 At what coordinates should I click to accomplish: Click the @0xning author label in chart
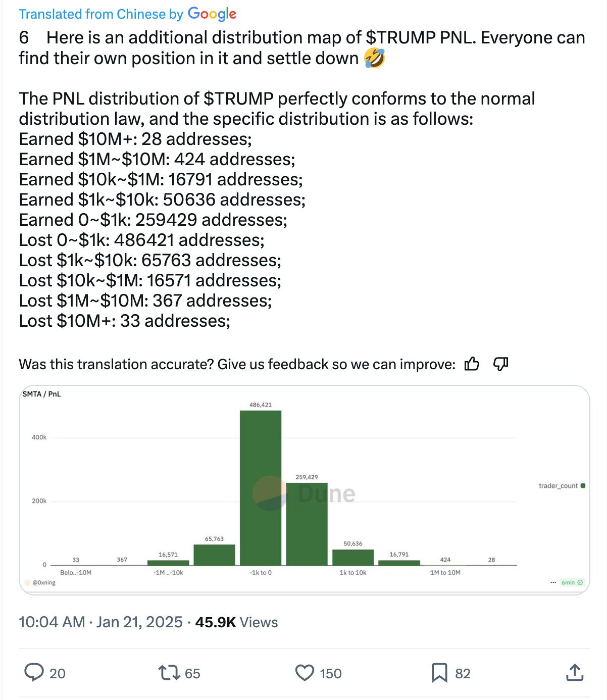pyautogui.click(x=43, y=582)
